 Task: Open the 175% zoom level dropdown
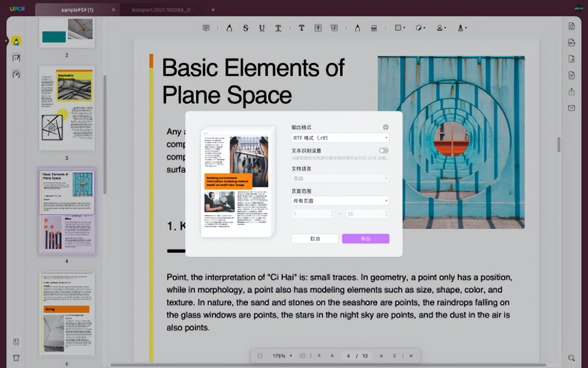click(x=283, y=356)
